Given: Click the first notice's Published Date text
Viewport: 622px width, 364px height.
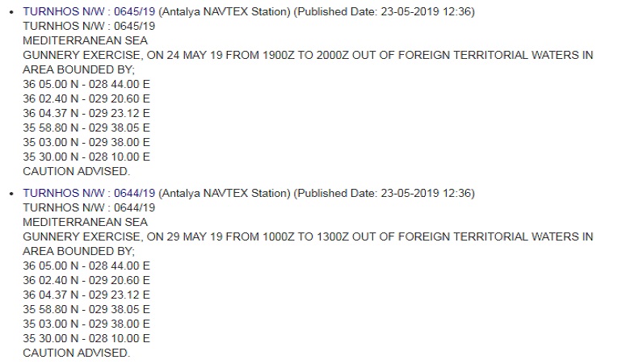Looking at the screenshot, I should tap(384, 11).
